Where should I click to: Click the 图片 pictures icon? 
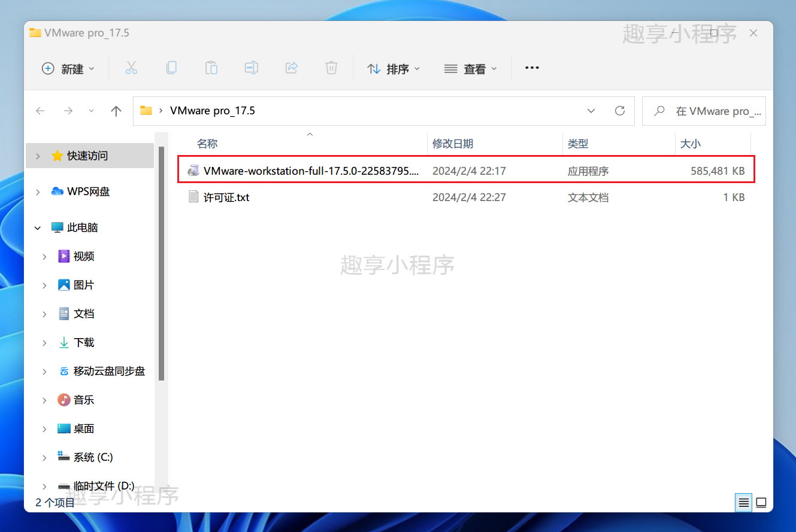coord(63,285)
